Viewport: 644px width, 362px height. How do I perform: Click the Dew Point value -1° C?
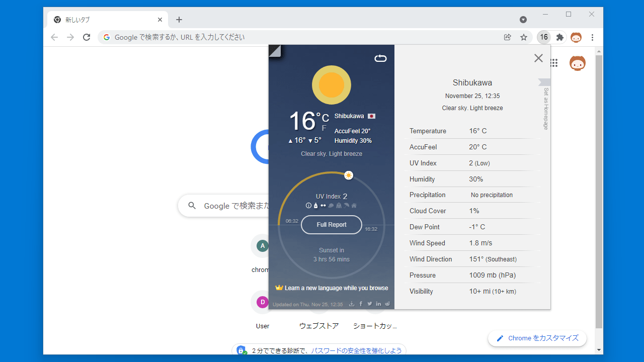(x=477, y=227)
